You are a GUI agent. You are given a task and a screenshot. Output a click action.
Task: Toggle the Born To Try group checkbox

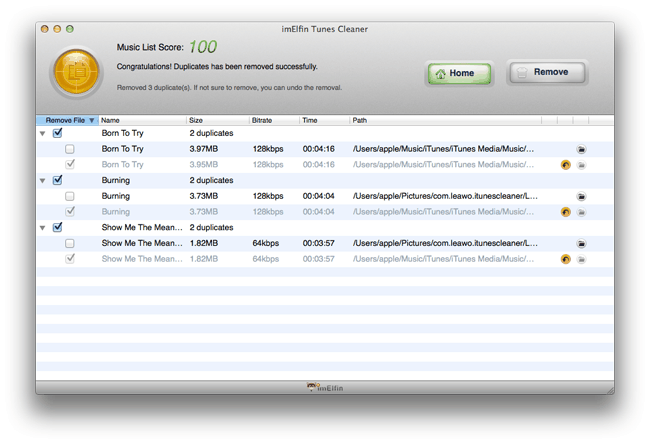point(58,133)
